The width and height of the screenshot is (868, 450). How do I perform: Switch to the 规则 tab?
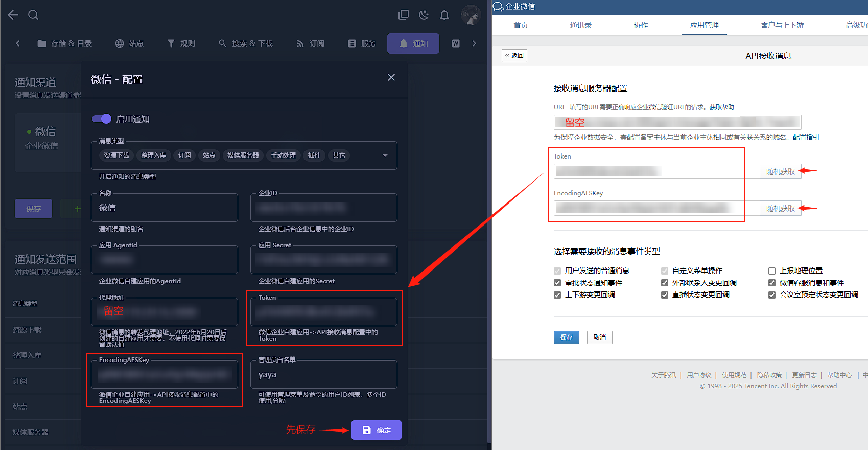click(x=181, y=43)
